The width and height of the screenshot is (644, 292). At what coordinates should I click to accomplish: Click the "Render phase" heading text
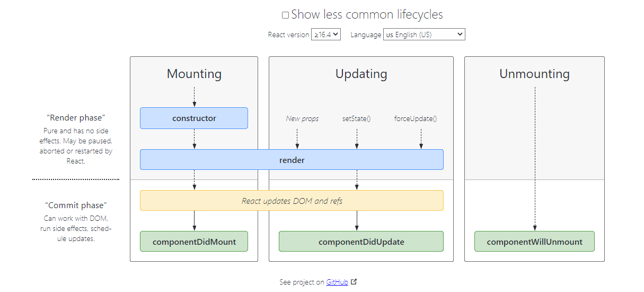[x=76, y=118]
